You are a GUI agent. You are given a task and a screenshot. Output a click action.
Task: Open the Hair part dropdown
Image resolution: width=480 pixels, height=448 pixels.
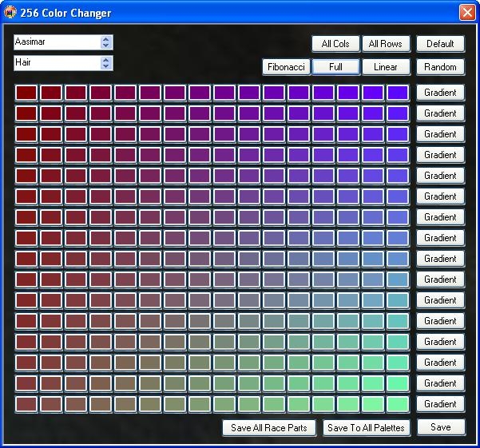click(106, 63)
